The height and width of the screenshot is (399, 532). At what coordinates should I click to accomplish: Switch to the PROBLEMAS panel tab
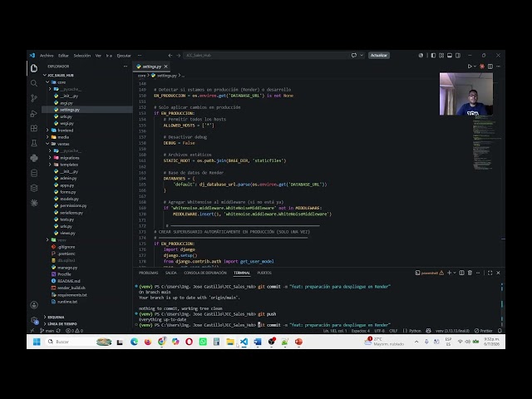tap(148, 273)
